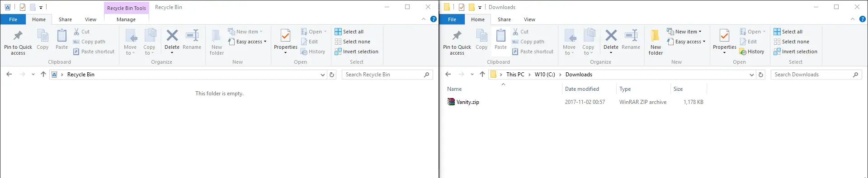Click This PC in Downloads address bar

pos(515,75)
